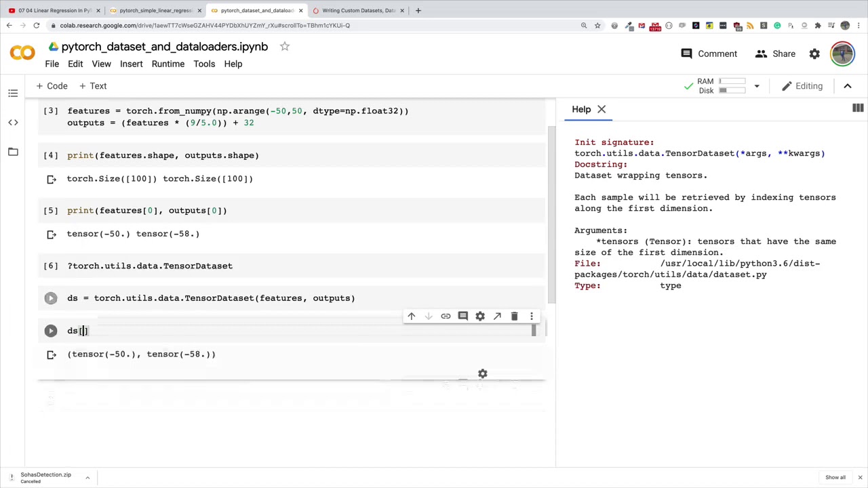
Task: Click the Share button
Action: (x=775, y=54)
